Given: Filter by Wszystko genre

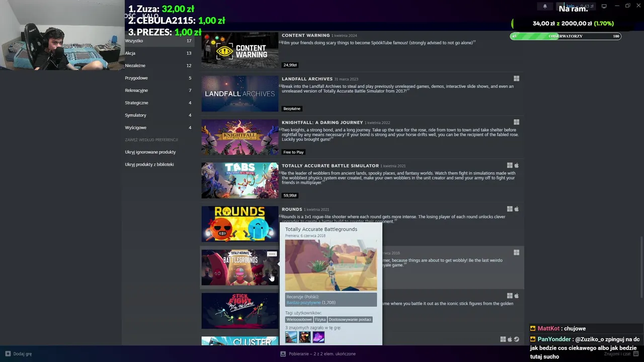Looking at the screenshot, I should click(158, 41).
